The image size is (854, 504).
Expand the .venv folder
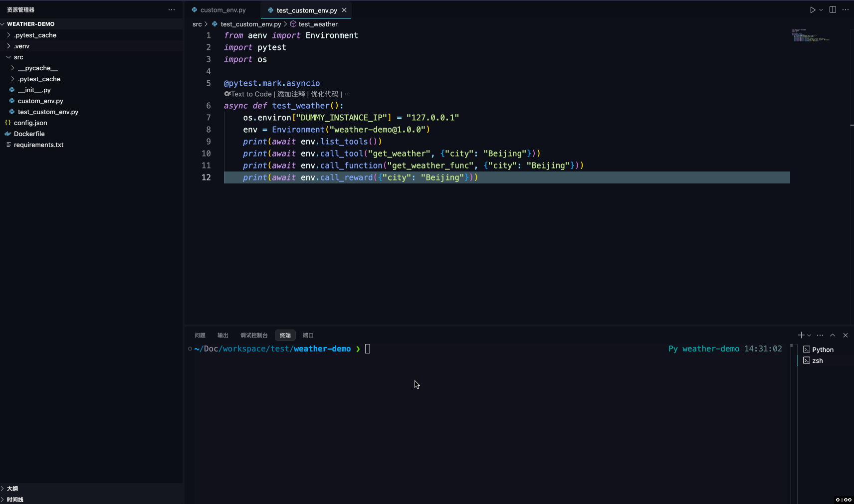pyautogui.click(x=22, y=46)
